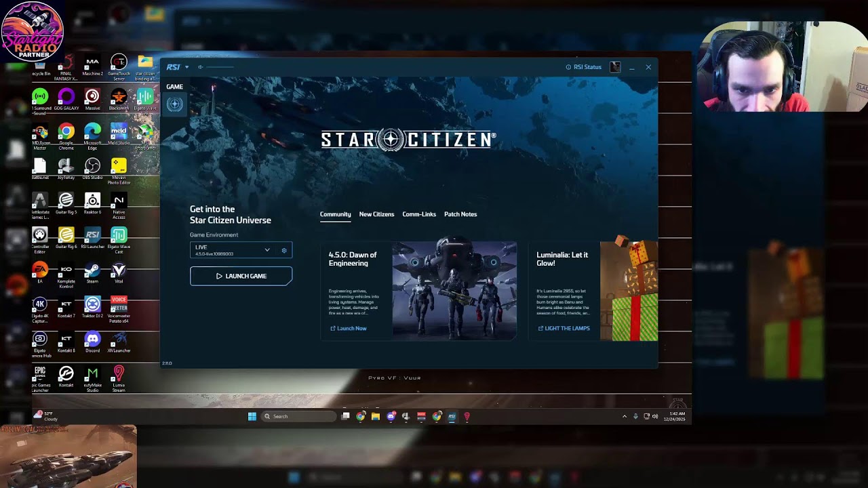868x488 pixels.
Task: Open the account avatar in launcher
Action: tap(615, 67)
